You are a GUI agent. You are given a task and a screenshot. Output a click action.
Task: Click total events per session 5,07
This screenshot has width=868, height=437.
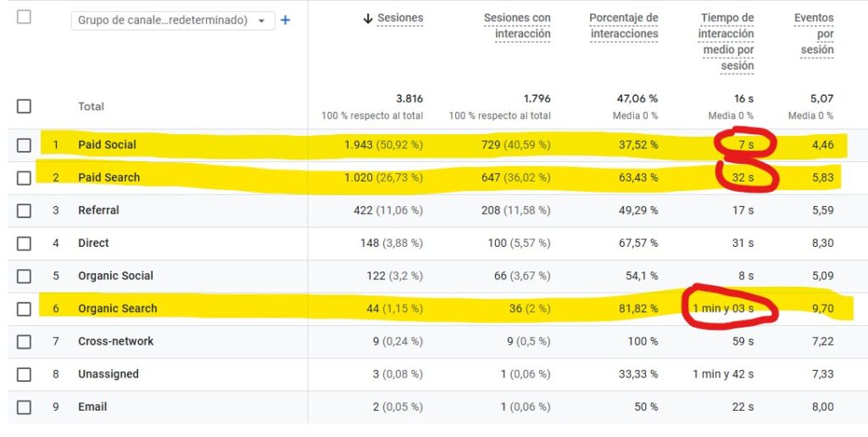pyautogui.click(x=822, y=98)
